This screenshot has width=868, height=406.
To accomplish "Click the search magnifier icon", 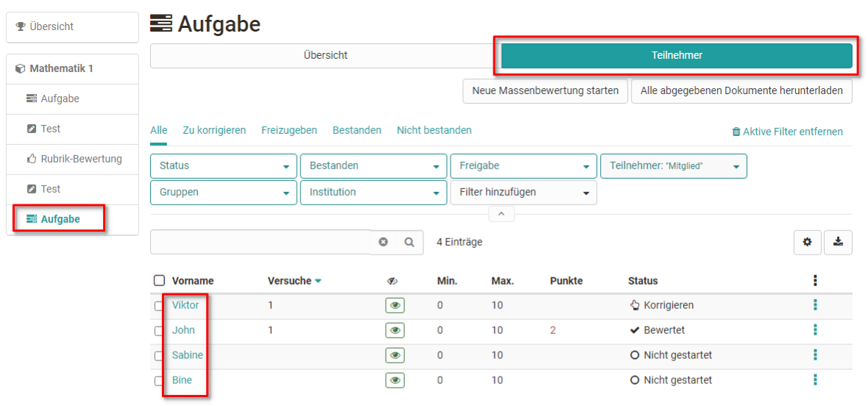I will pyautogui.click(x=409, y=242).
